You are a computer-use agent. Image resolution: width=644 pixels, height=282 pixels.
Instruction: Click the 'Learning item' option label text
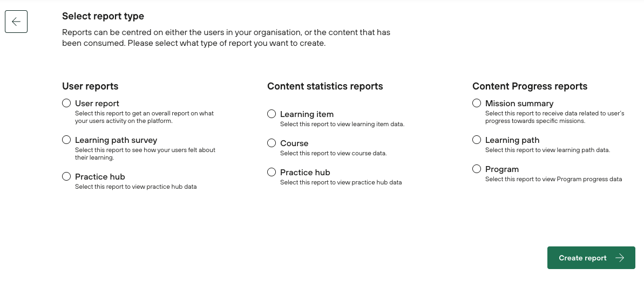(x=307, y=114)
